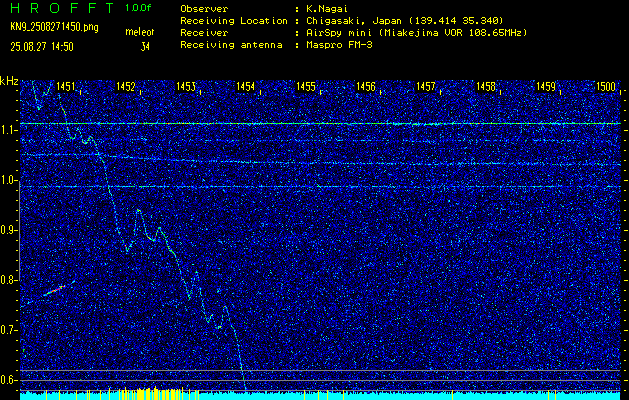Screen dimensions: 629x400
Task: Click the date stamp 25.08.27 14:50
Action: pyautogui.click(x=42, y=47)
